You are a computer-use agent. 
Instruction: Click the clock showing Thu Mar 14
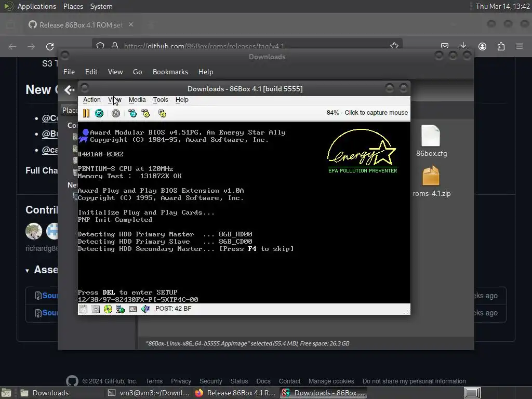tap(503, 6)
